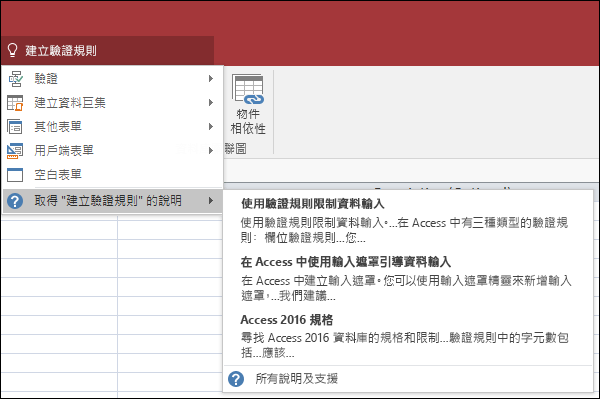Expand the 用戶端表單 submenu arrow
This screenshot has width=600, height=399.
(x=211, y=150)
